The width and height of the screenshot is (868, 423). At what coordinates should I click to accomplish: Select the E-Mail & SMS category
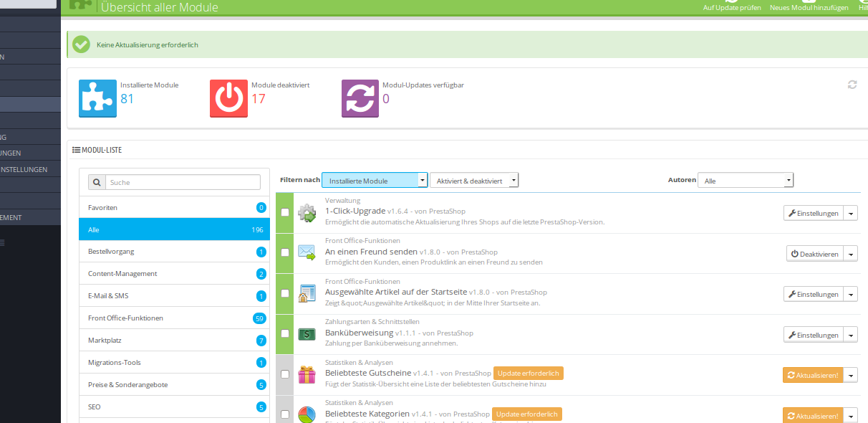click(x=174, y=296)
